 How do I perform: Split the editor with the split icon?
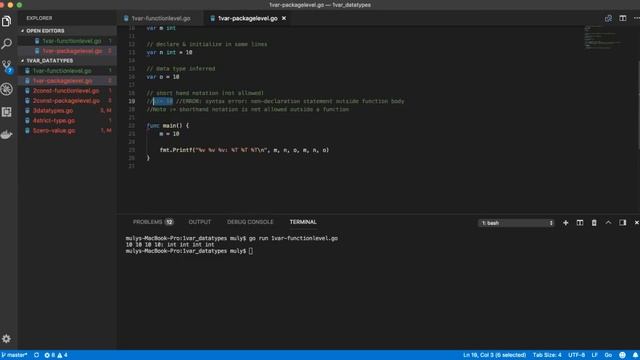pos(622,18)
